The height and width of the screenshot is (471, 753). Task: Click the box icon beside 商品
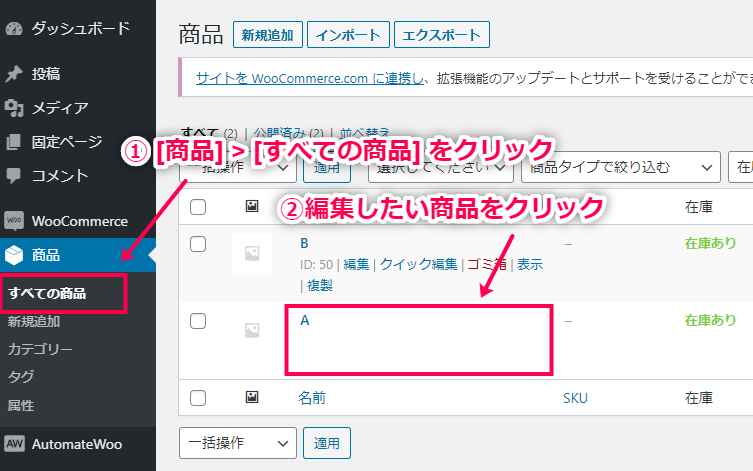pyautogui.click(x=14, y=255)
